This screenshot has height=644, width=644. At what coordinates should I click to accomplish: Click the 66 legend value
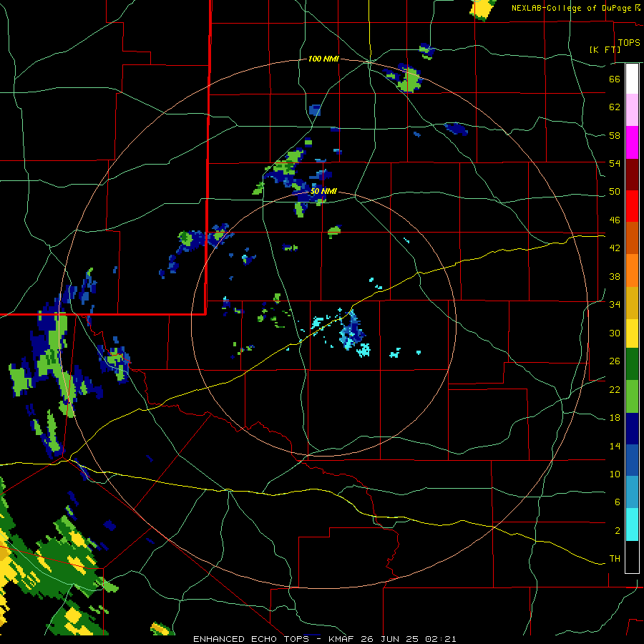click(x=615, y=79)
